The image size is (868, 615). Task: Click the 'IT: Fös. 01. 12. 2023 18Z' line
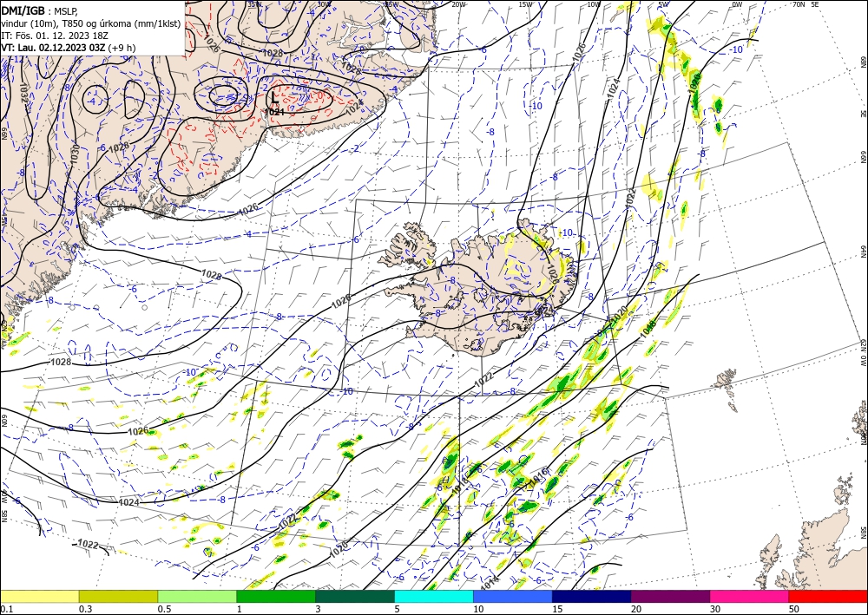(54, 36)
